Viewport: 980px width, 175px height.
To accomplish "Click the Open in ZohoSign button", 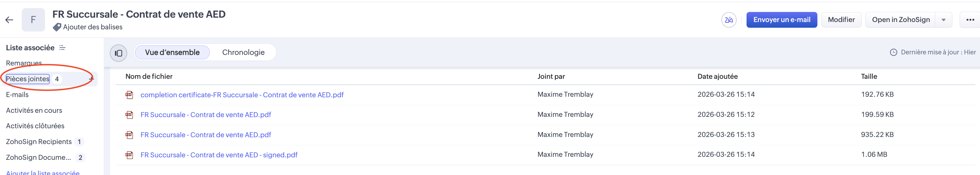I will tap(900, 20).
